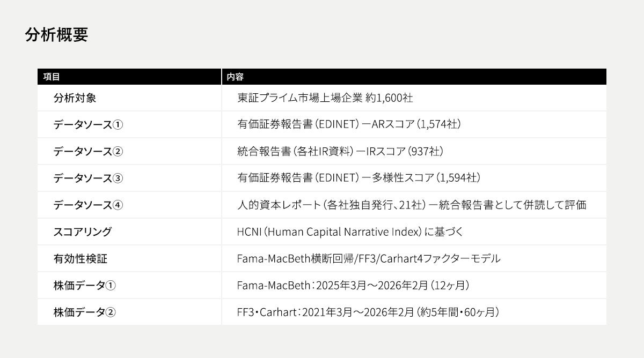Click the 分析対象 row label

tap(75, 98)
